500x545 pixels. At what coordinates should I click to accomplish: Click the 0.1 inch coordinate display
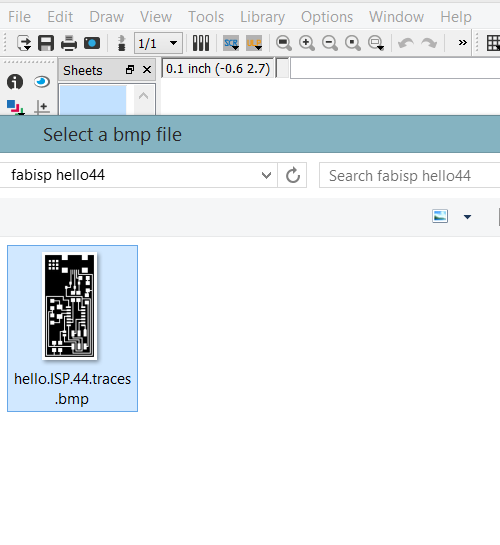pos(218,69)
